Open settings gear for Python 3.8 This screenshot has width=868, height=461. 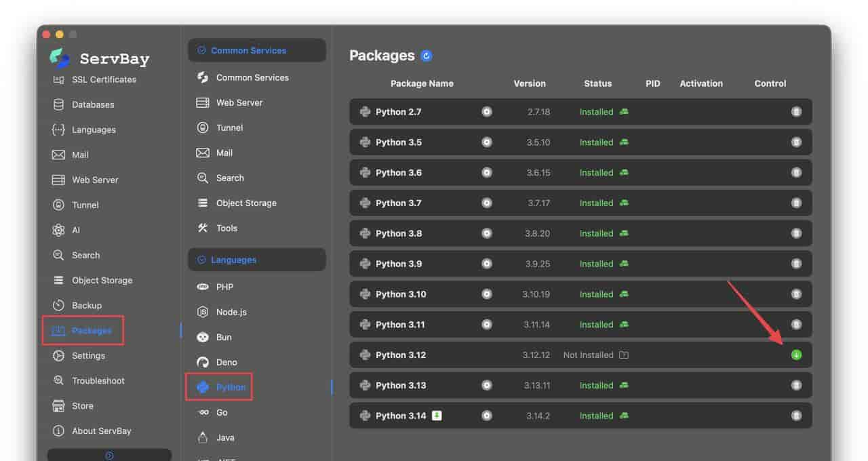pos(487,233)
